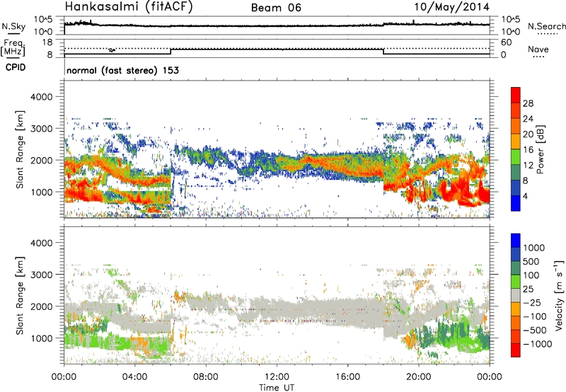Click the 'Slant Range [km]' label of velocity panel
This screenshot has height=392, width=566.
coord(20,296)
